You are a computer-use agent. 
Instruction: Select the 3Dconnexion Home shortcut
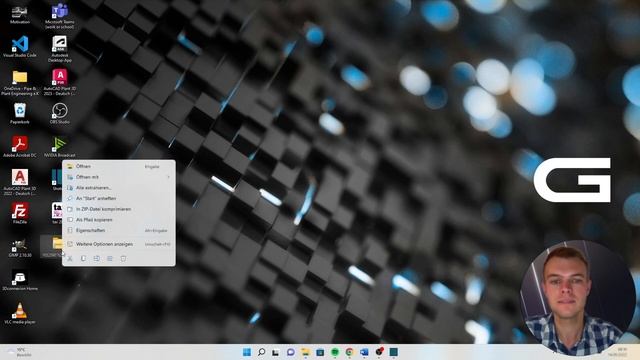pyautogui.click(x=20, y=280)
